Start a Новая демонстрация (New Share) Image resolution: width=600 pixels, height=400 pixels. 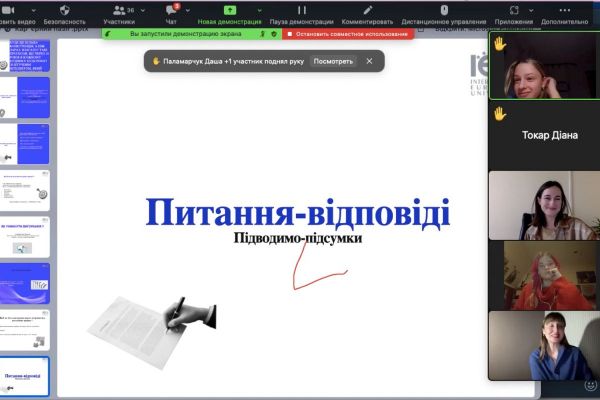click(x=229, y=12)
